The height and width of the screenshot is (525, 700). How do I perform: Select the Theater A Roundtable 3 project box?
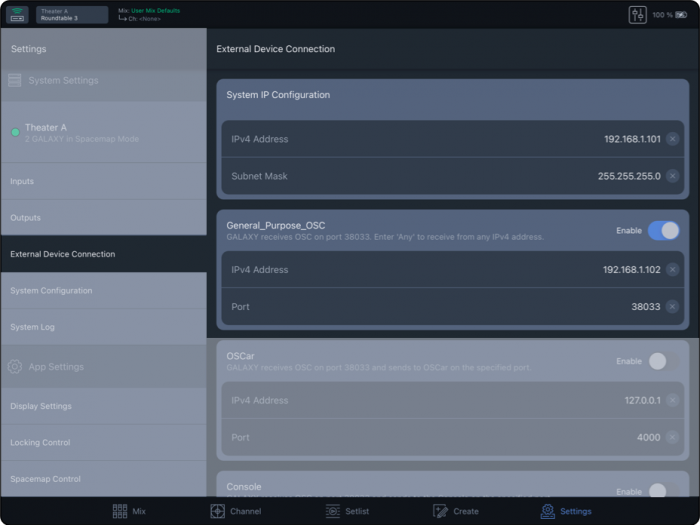pyautogui.click(x=72, y=15)
